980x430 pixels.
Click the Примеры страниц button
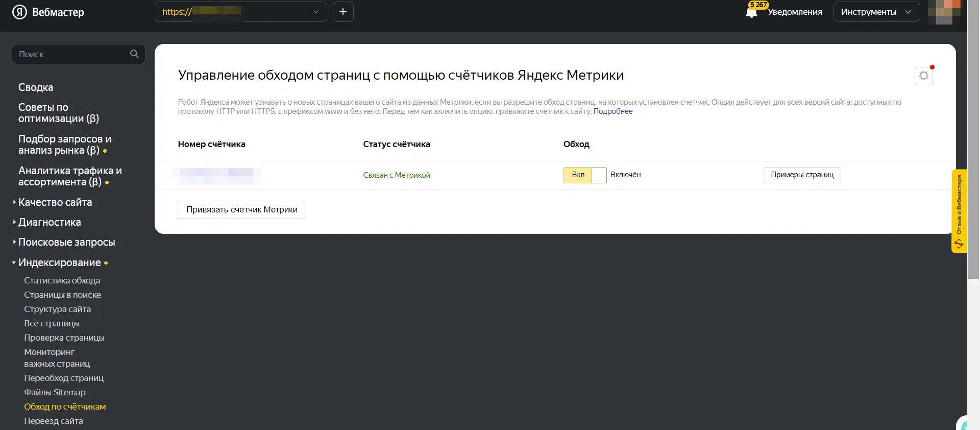click(802, 175)
